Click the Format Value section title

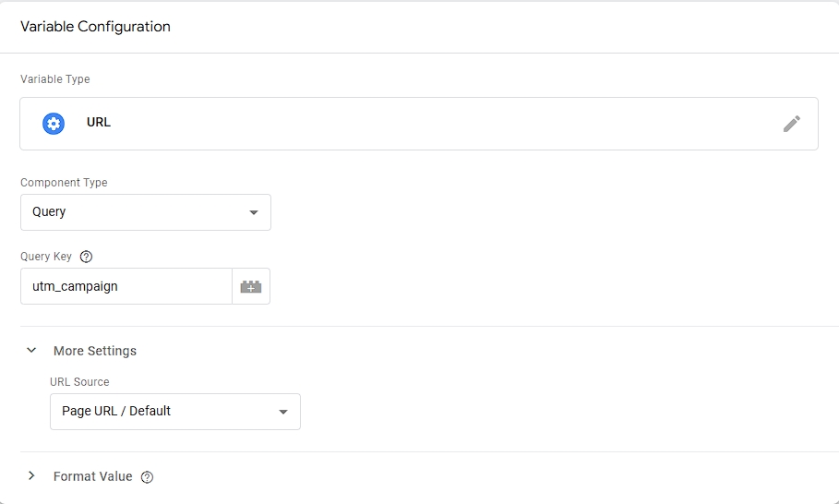click(92, 476)
